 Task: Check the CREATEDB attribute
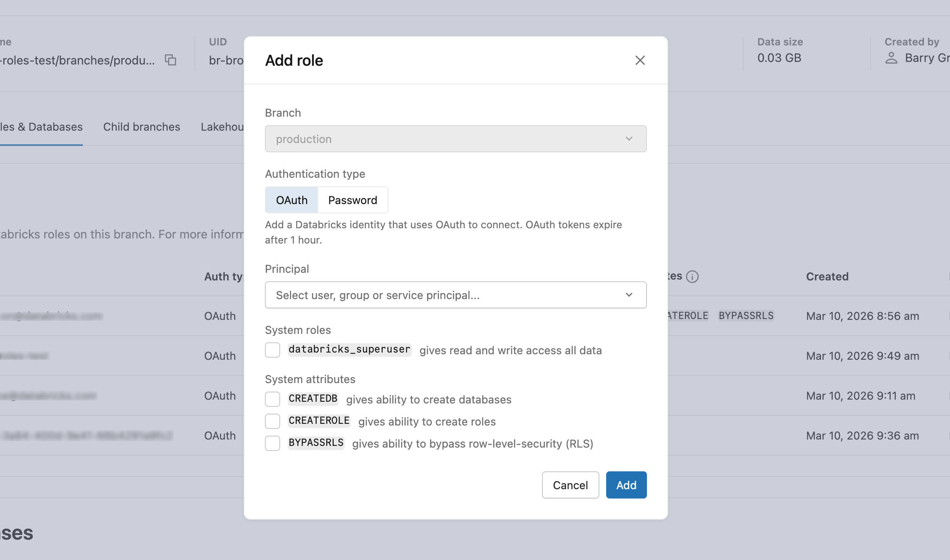tap(273, 399)
